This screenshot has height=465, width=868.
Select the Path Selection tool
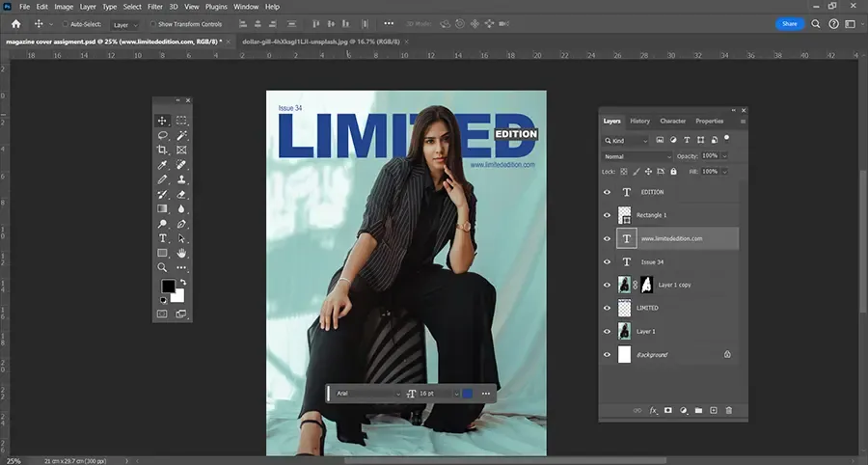tap(181, 238)
